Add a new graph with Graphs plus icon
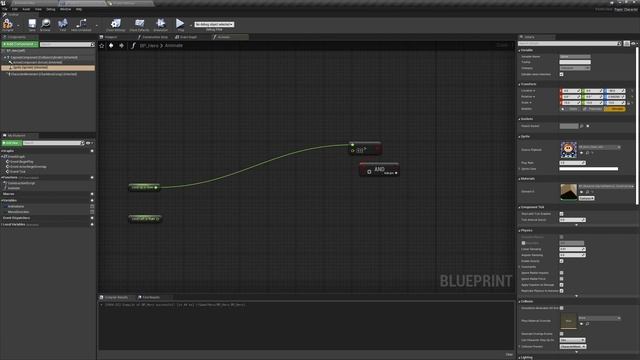The image size is (640, 360). click(92, 151)
